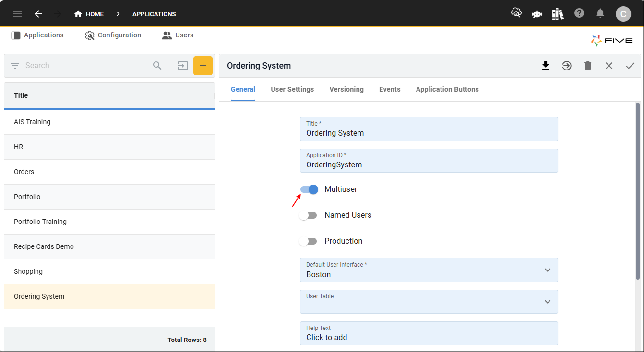
Task: Click the Search field
Action: (x=86, y=66)
